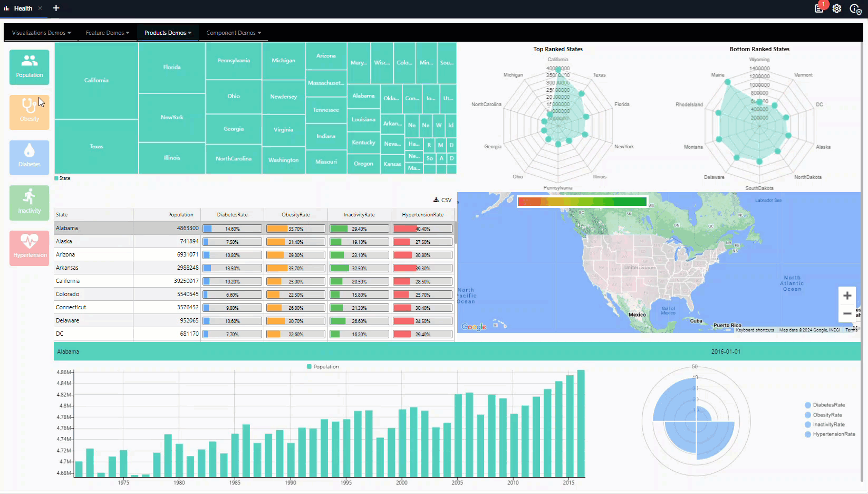Open notifications icon with red badge
The width and height of the screenshot is (868, 494).
(x=819, y=8)
